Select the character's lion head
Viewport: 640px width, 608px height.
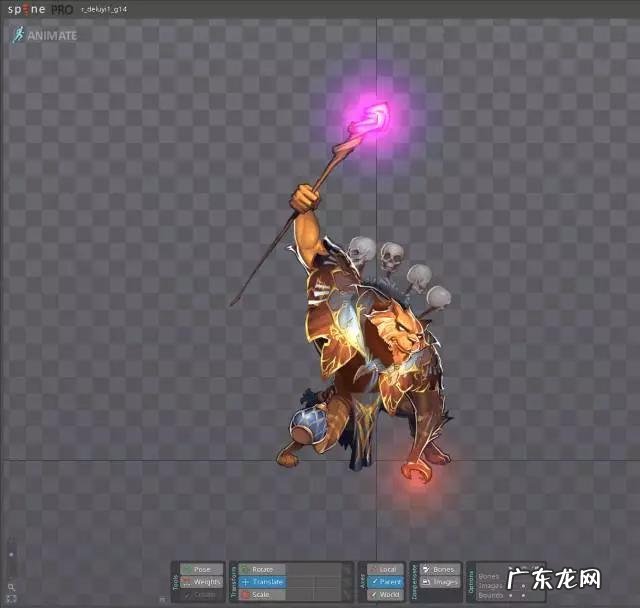click(x=399, y=333)
